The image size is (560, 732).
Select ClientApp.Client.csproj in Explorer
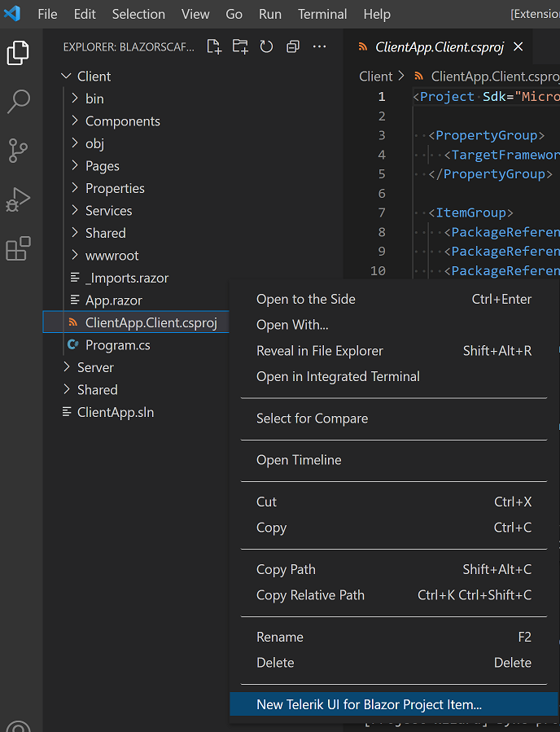click(135, 322)
